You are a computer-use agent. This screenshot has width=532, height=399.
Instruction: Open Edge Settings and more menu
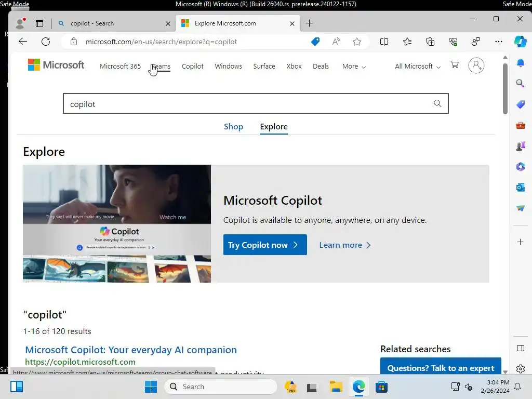[x=498, y=42]
